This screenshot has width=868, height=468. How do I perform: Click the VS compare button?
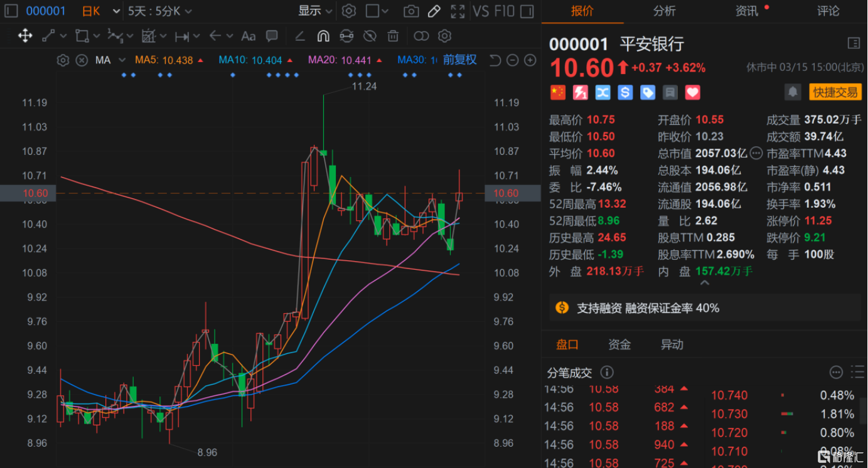[x=481, y=11]
